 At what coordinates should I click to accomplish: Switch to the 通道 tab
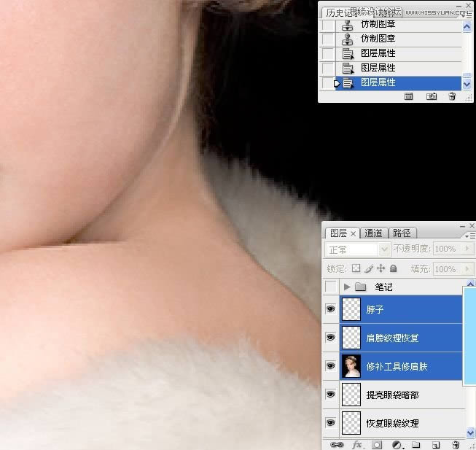click(x=373, y=233)
